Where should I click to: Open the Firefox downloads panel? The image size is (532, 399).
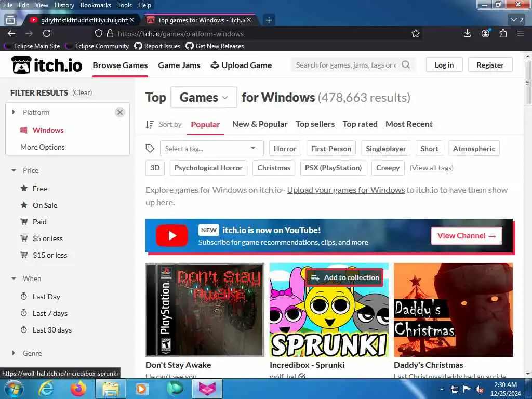(x=467, y=33)
